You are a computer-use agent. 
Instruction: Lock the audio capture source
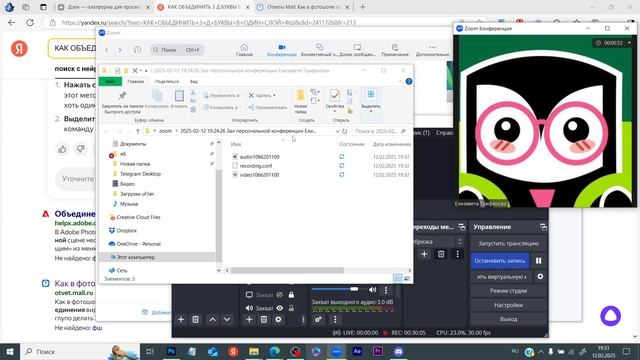coord(291,308)
